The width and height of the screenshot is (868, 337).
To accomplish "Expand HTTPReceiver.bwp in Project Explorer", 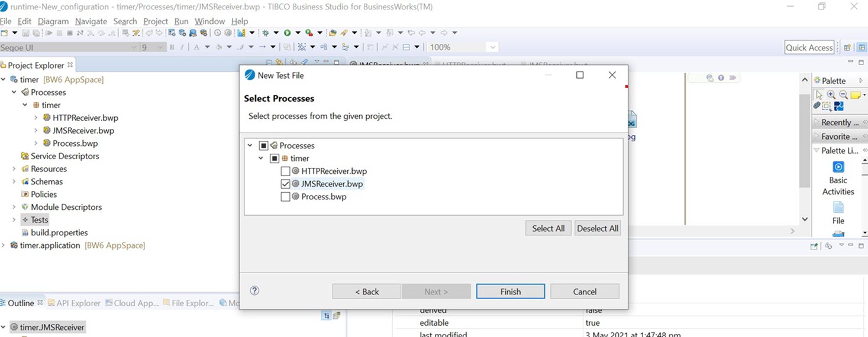I will 36,118.
